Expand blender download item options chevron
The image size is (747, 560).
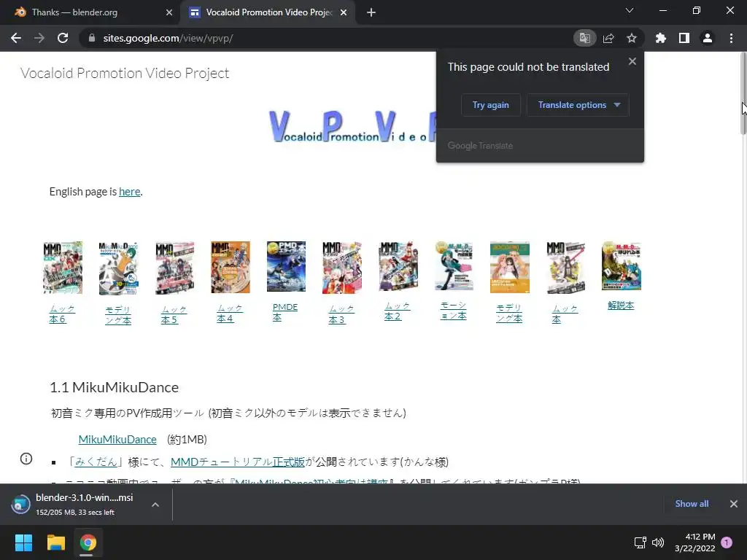click(x=155, y=505)
